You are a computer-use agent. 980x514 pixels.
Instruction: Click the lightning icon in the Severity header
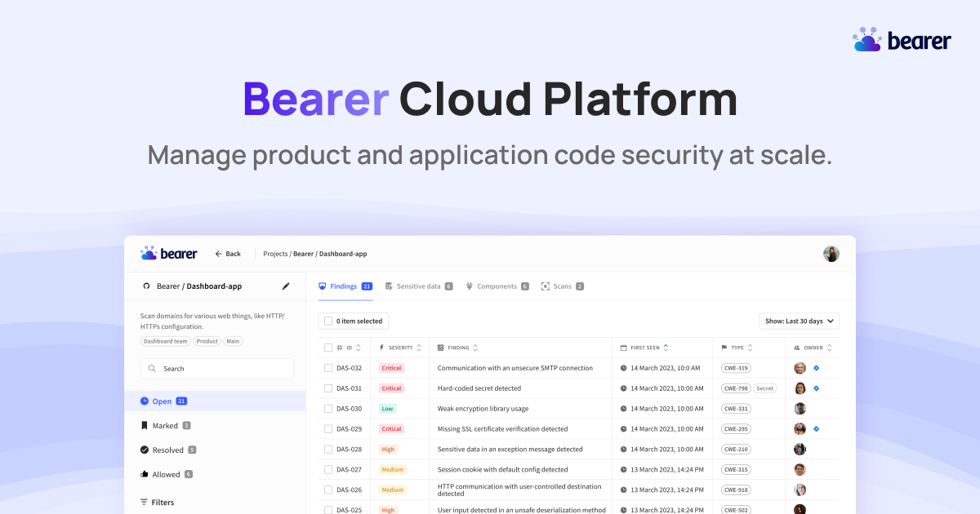pos(382,348)
